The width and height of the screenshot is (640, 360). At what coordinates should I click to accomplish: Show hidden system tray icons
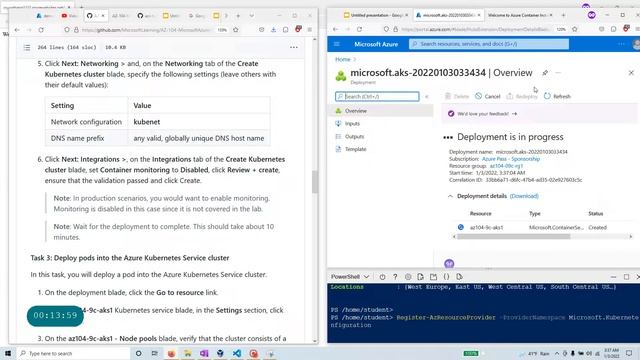pos(557,353)
